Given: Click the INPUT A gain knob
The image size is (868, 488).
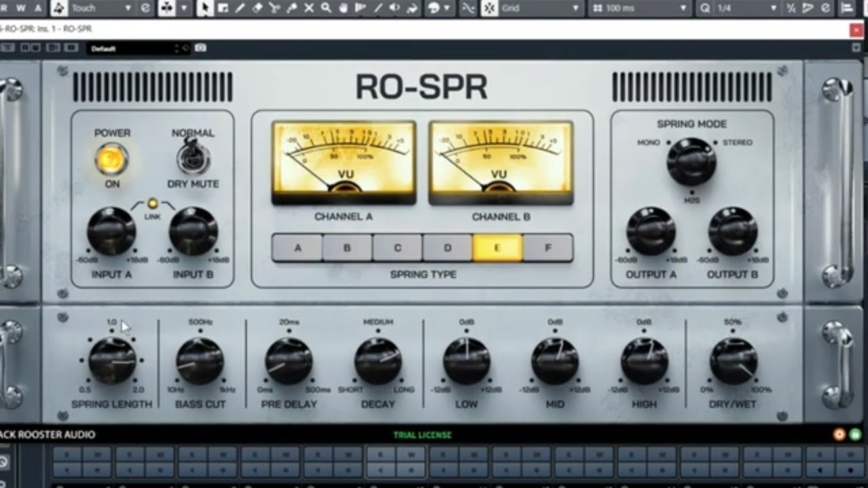Looking at the screenshot, I should point(111,231).
